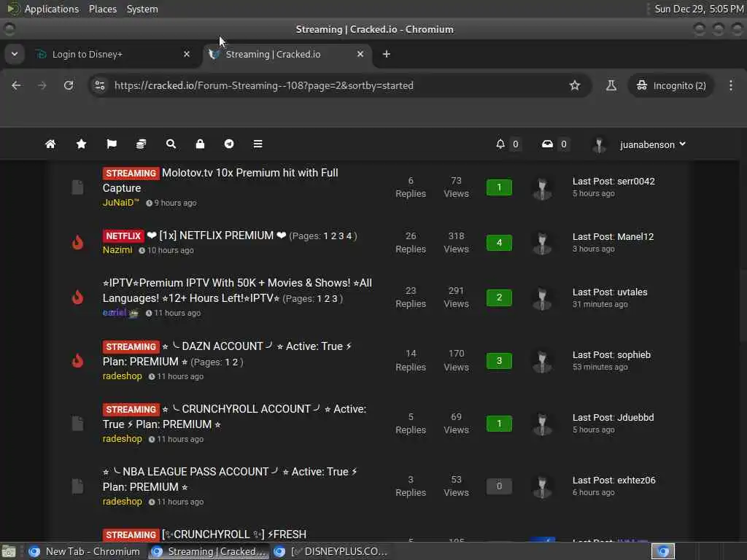Image resolution: width=747 pixels, height=560 pixels.
Task: Switch to the Login to Disney+ tab
Action: (x=113, y=54)
